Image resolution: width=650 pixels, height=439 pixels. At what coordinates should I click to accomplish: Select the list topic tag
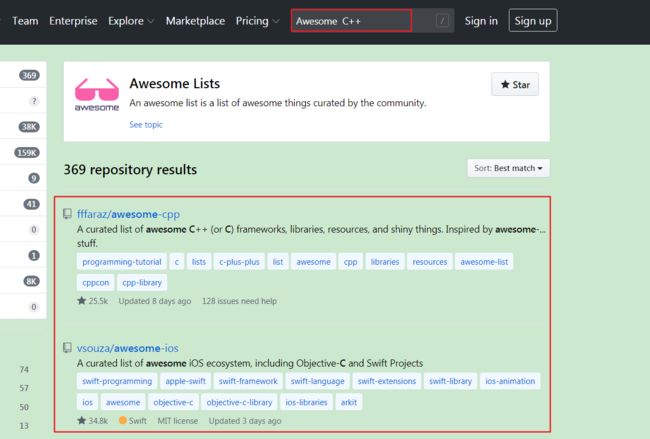tap(278, 262)
